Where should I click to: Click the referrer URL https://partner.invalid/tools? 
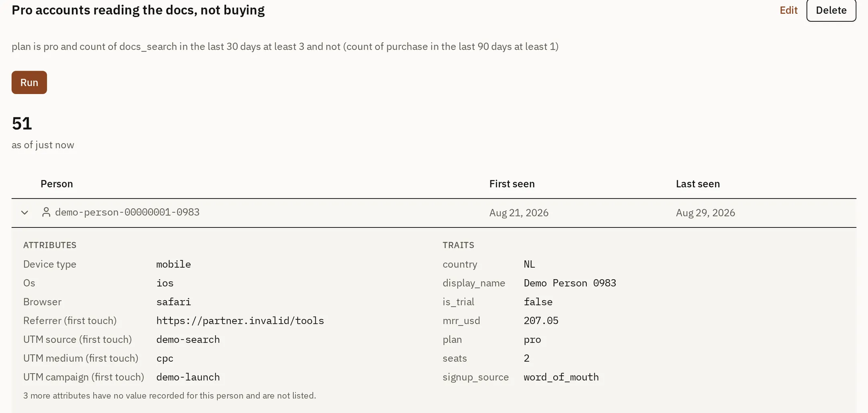click(x=240, y=321)
